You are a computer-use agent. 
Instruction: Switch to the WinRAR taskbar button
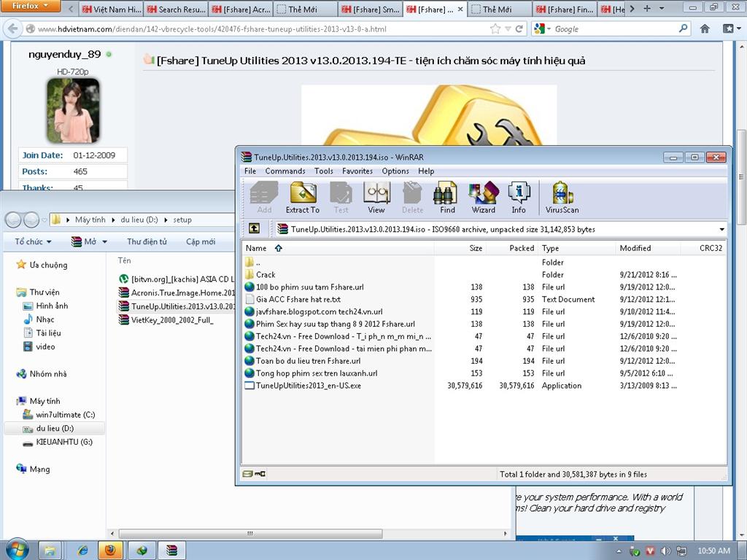tap(171, 551)
